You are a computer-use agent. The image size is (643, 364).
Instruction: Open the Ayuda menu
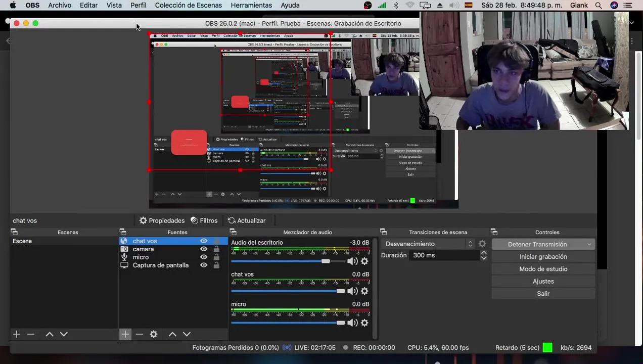290,5
